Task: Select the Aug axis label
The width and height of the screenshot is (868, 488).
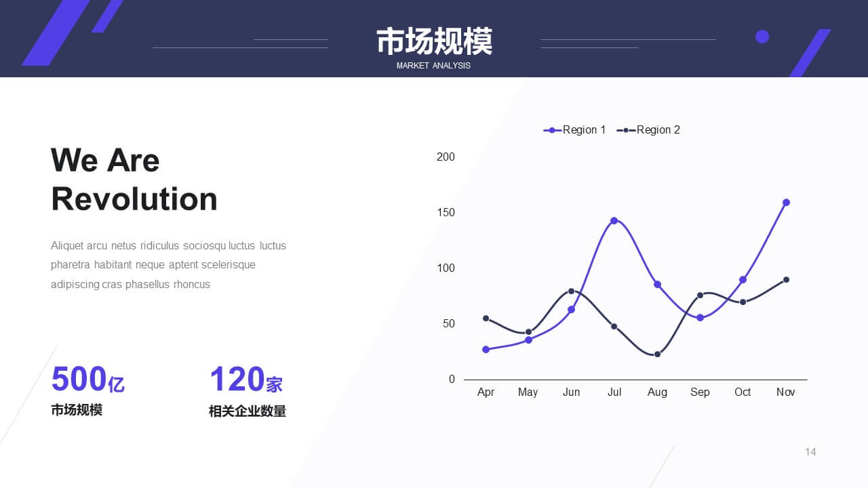Action: click(x=657, y=392)
